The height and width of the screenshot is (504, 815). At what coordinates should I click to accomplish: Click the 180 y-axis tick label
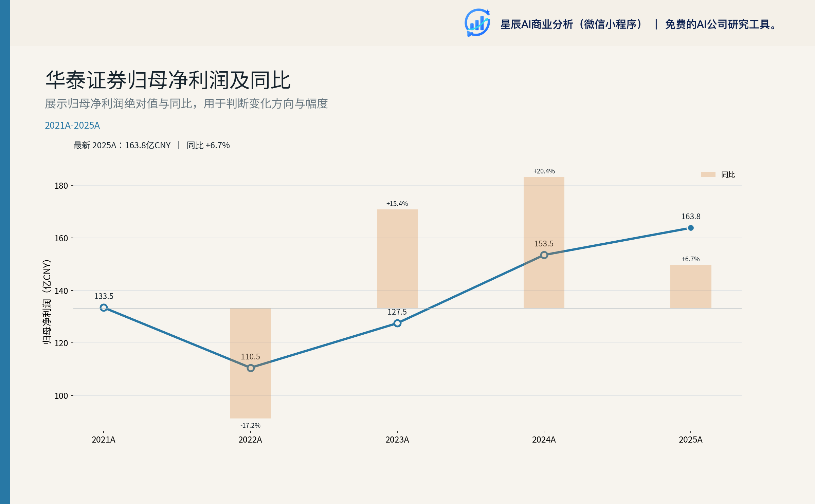coord(61,186)
